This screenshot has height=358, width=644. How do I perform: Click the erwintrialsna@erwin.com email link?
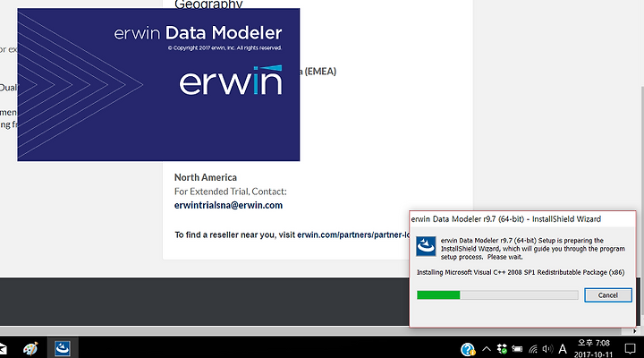tap(228, 205)
